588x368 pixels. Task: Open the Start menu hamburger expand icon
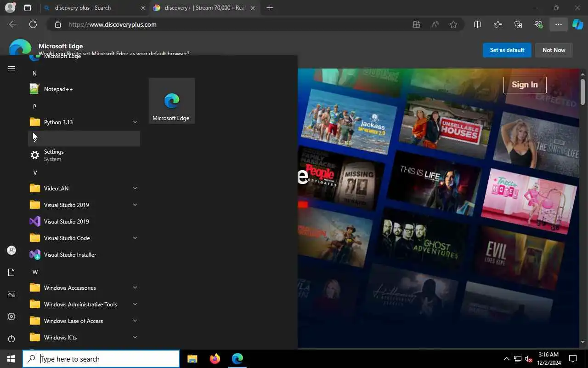[x=11, y=68]
